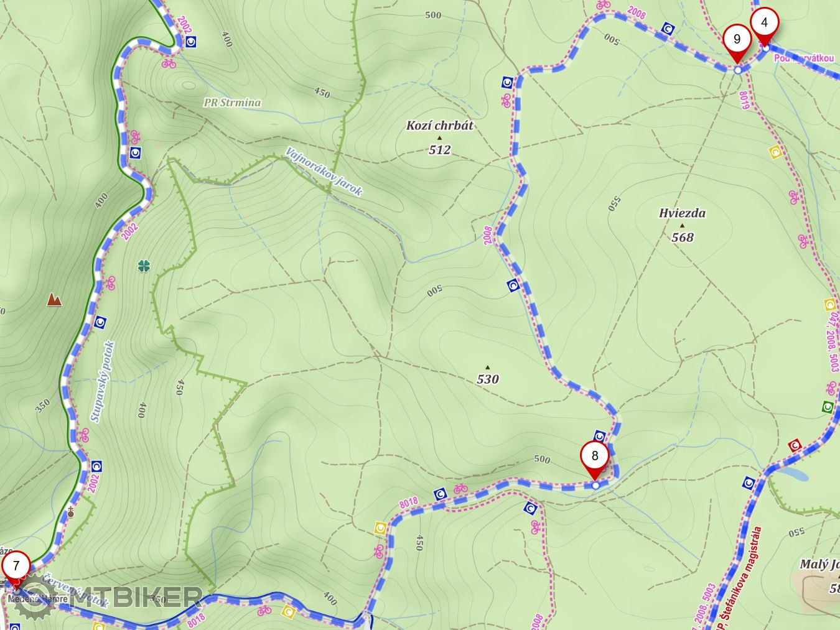Click the MTBIKER logo watermark
Viewport: 840px width, 630px height.
(x=111, y=598)
